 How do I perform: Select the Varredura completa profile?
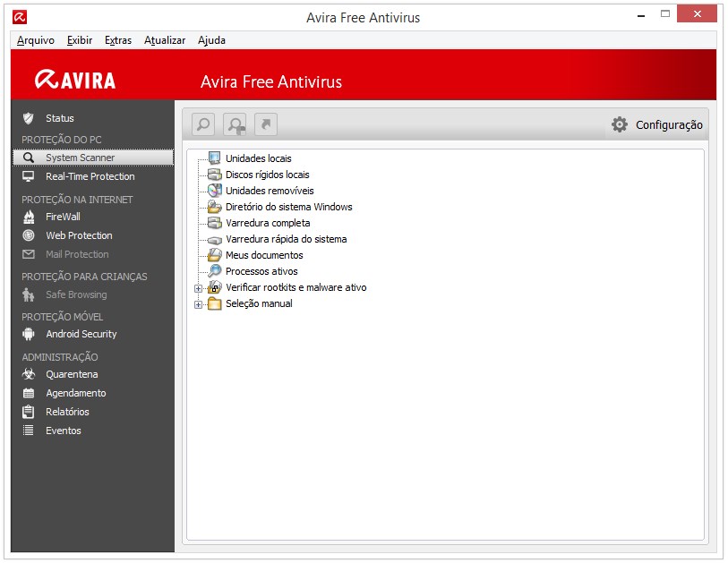[268, 223]
